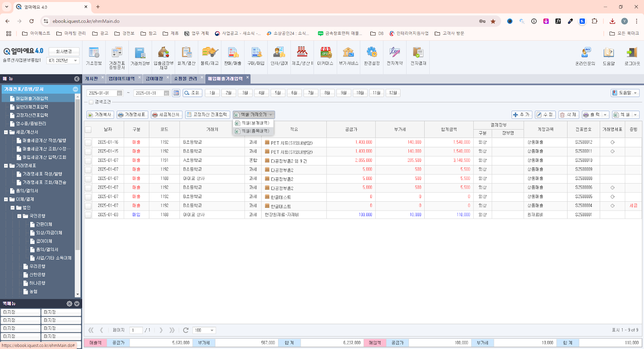Viewport: 644px width, 349px height.
Task: Reload the browser page
Action: coord(31,21)
